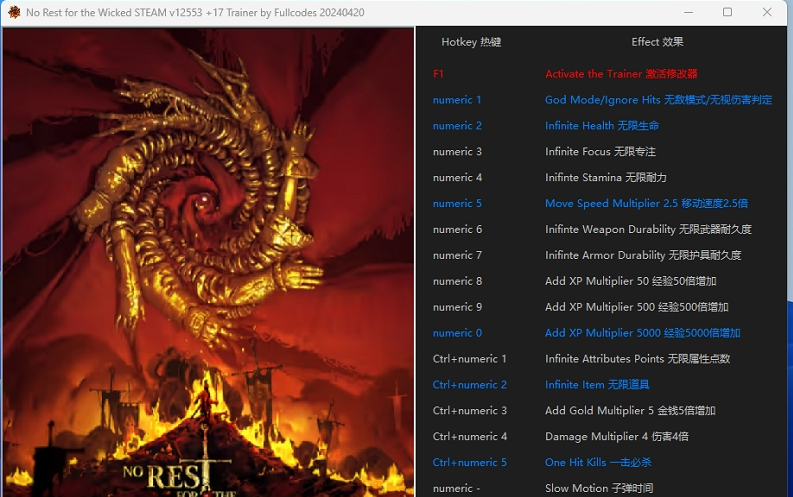Enable Infinite Attributes Points
793x497 pixels.
637,358
